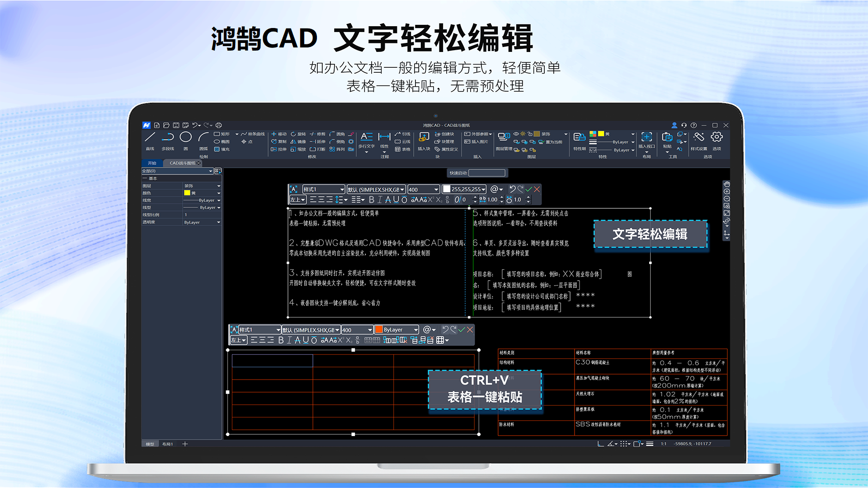Switch to the 模型 model tab
This screenshot has width=868, height=488.
150,444
